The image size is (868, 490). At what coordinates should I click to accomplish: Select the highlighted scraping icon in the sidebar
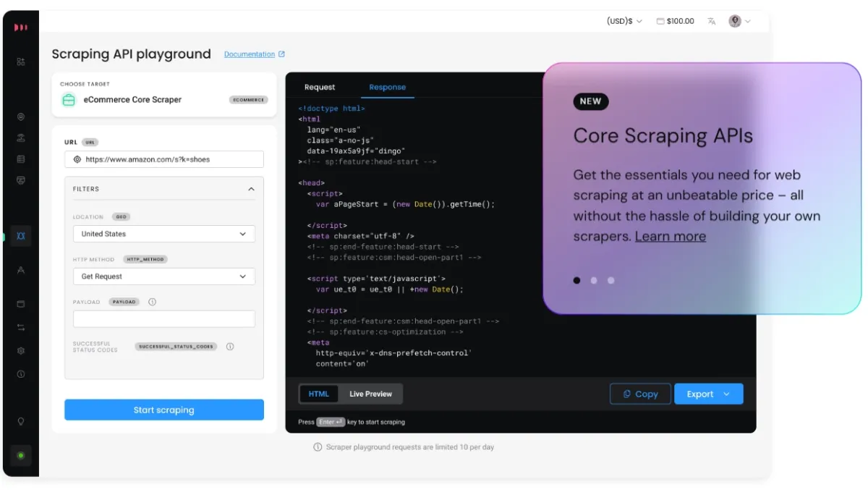pos(21,236)
